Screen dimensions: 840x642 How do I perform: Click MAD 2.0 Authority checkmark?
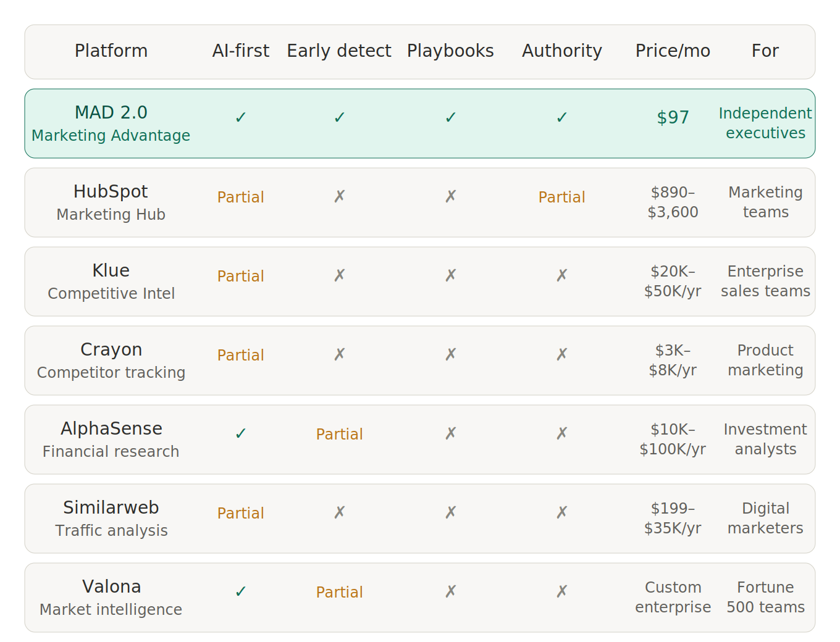[562, 117]
